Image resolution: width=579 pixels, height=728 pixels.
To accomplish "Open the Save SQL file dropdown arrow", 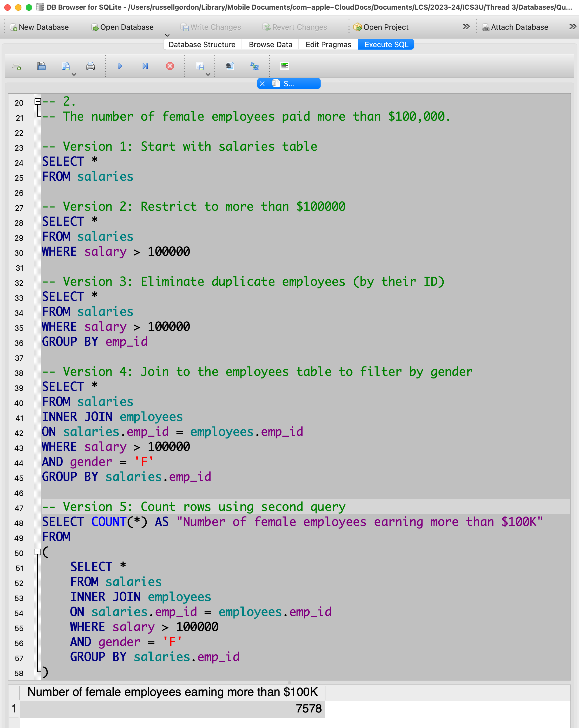I will point(74,74).
